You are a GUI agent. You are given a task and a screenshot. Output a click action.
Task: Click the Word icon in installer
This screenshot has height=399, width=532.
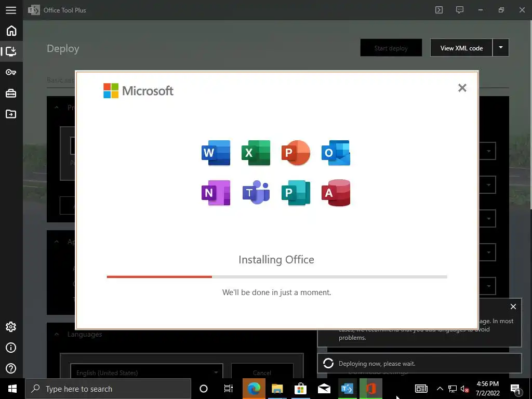coord(216,153)
